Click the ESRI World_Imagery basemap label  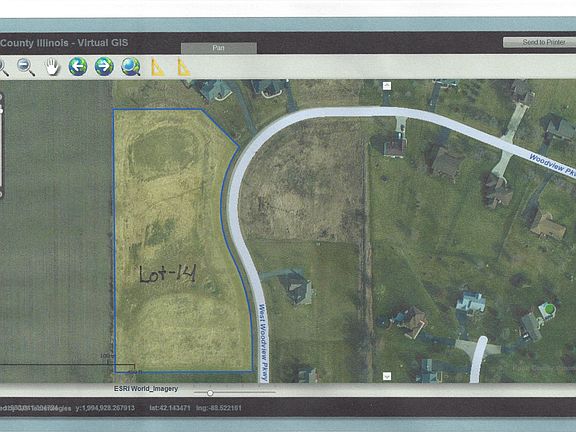click(146, 389)
